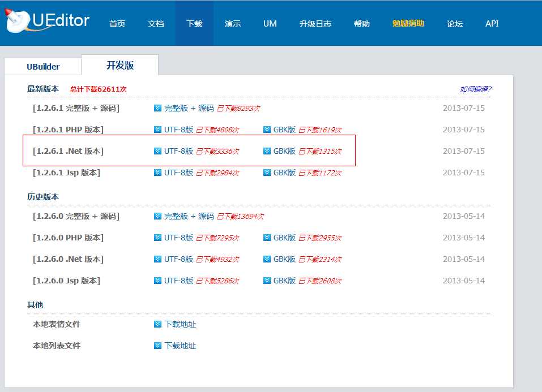The height and width of the screenshot is (392, 542).
Task: Click 下载地址 for 本地列表文件
Action: [x=180, y=346]
